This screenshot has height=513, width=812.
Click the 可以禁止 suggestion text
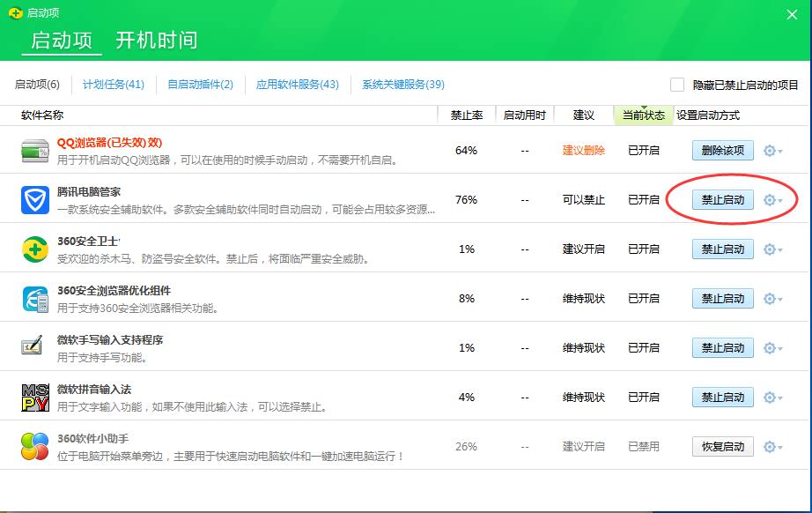[x=584, y=199]
